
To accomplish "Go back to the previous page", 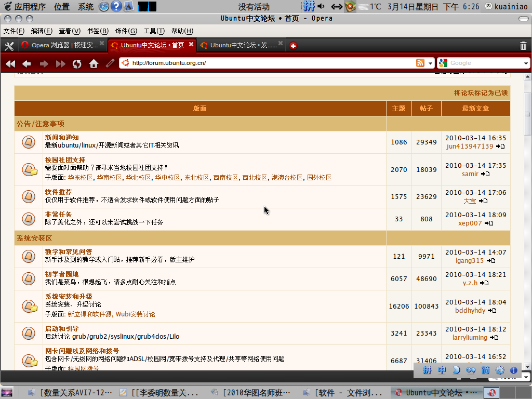I will (x=26, y=63).
